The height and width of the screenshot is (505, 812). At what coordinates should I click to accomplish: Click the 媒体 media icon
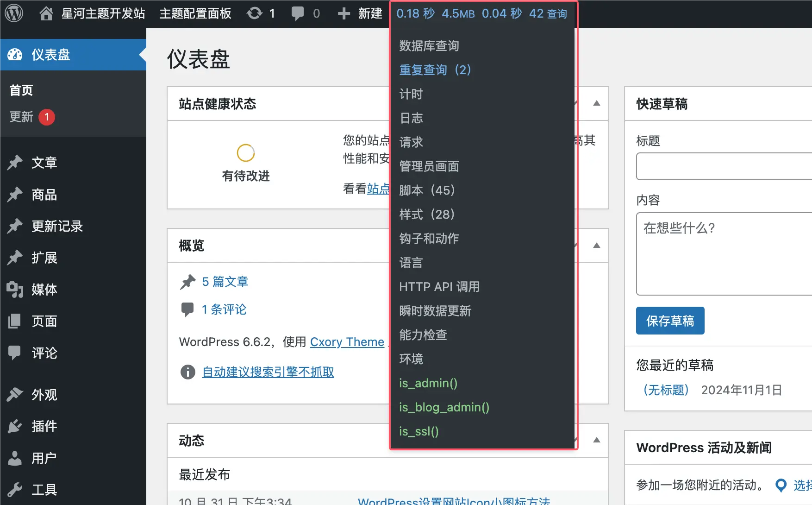point(15,290)
